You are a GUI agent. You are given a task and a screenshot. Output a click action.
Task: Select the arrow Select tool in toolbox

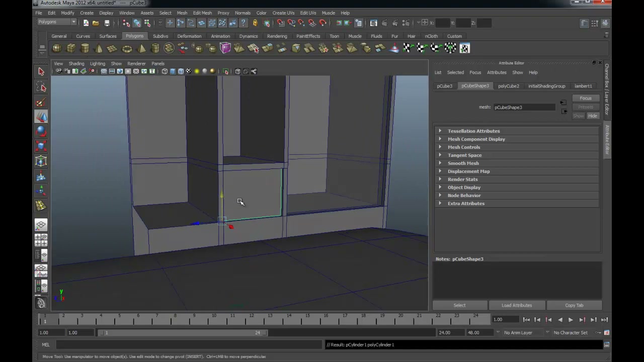[x=41, y=72]
